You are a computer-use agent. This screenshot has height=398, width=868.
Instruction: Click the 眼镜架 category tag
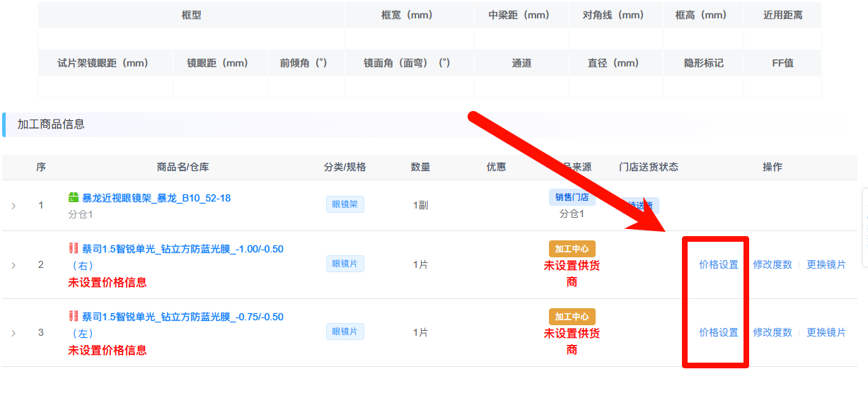coord(345,205)
